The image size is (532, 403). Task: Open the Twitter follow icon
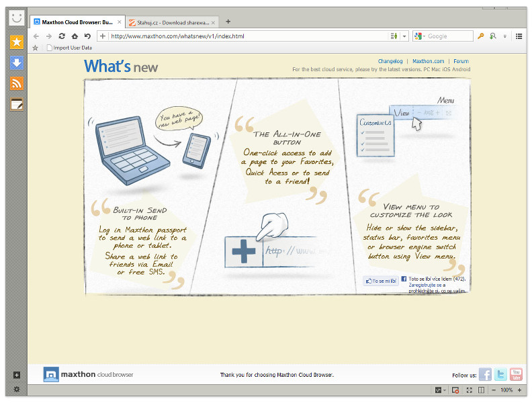(x=501, y=375)
